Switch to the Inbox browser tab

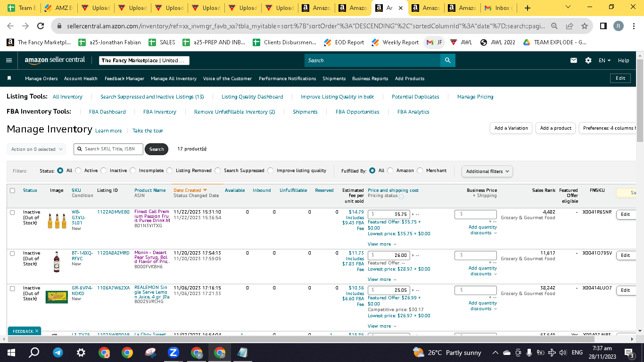tap(500, 8)
